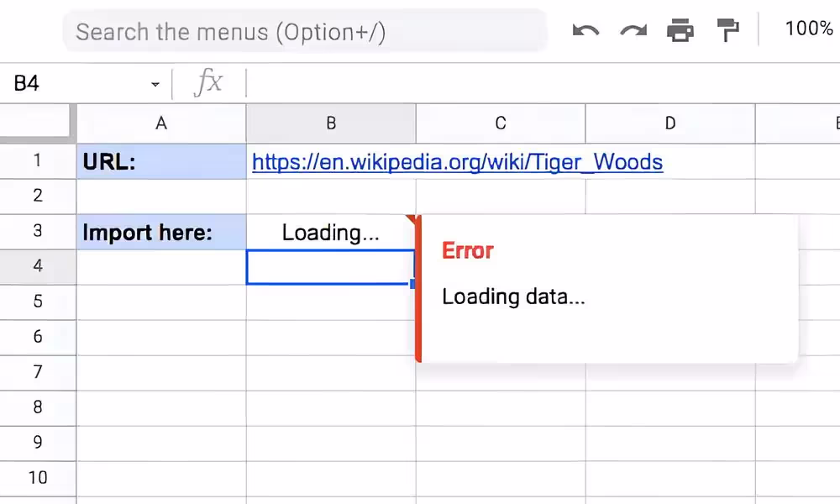Select empty cell C2
This screenshot has height=504, width=840.
click(501, 197)
